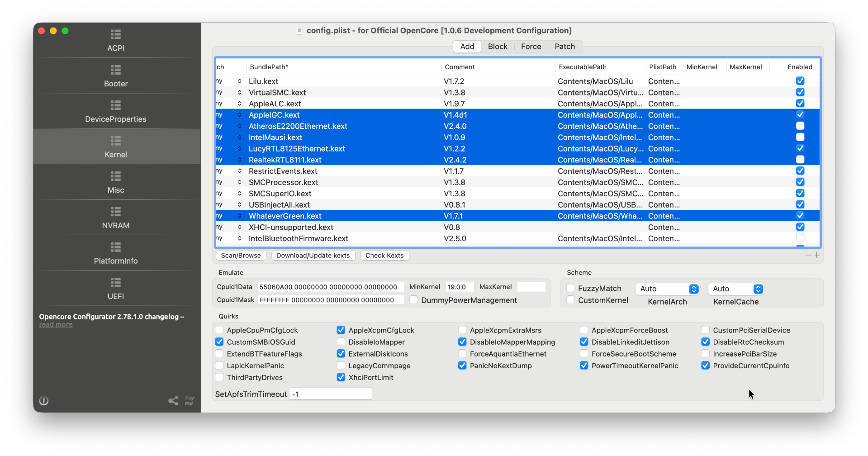Viewport: 868px width, 456px height.
Task: Click the Check Kexts button
Action: point(384,256)
